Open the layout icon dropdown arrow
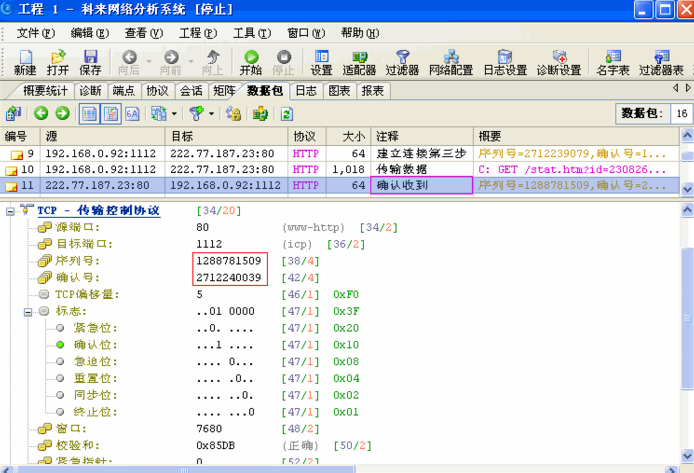 point(174,114)
